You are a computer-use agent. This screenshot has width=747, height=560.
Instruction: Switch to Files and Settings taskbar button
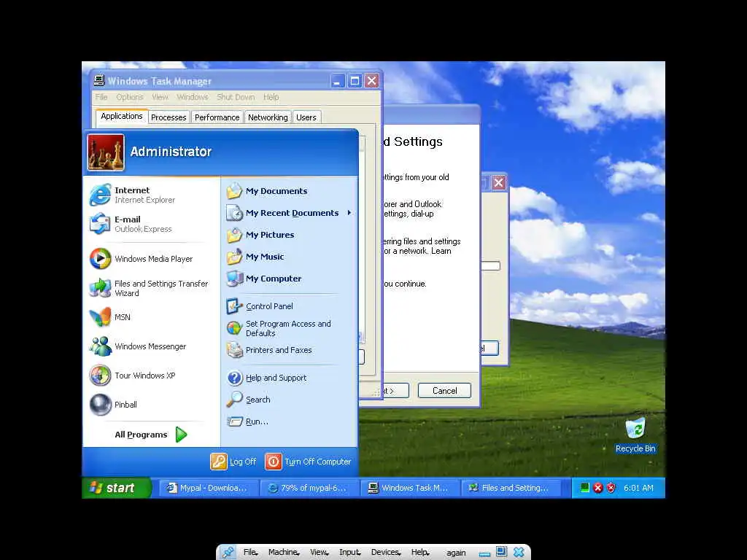click(510, 488)
